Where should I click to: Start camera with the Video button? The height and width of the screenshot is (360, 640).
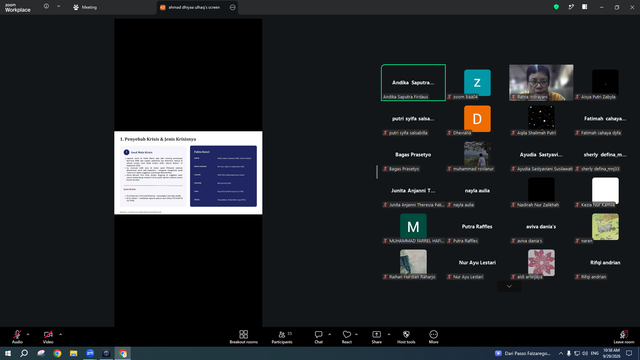pos(48,337)
